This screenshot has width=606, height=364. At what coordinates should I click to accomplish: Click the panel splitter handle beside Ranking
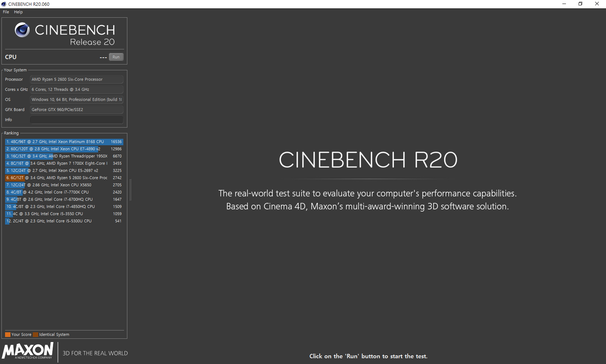point(130,190)
